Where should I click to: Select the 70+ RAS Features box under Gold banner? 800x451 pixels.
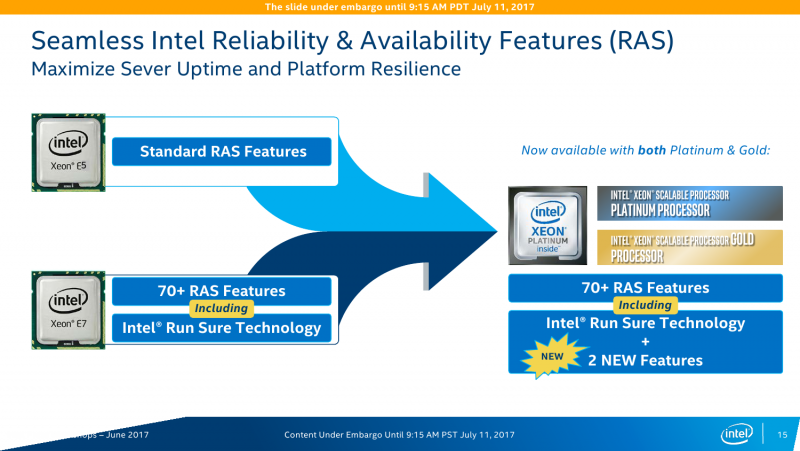click(x=645, y=288)
